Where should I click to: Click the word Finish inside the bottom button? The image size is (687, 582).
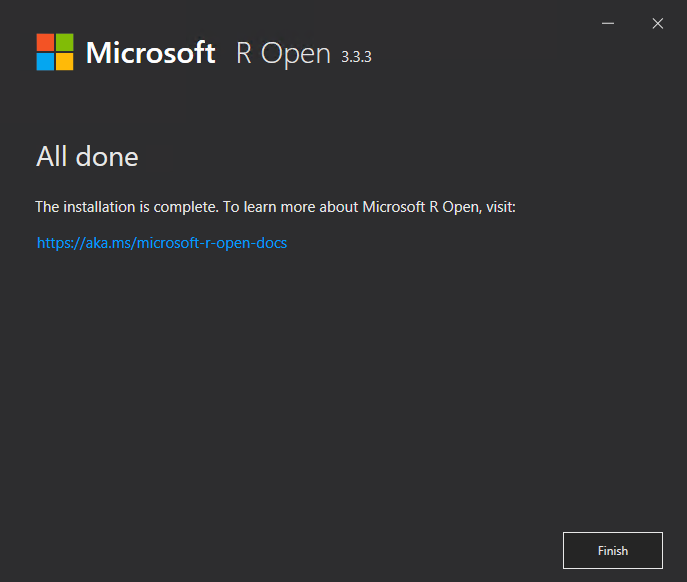point(613,550)
